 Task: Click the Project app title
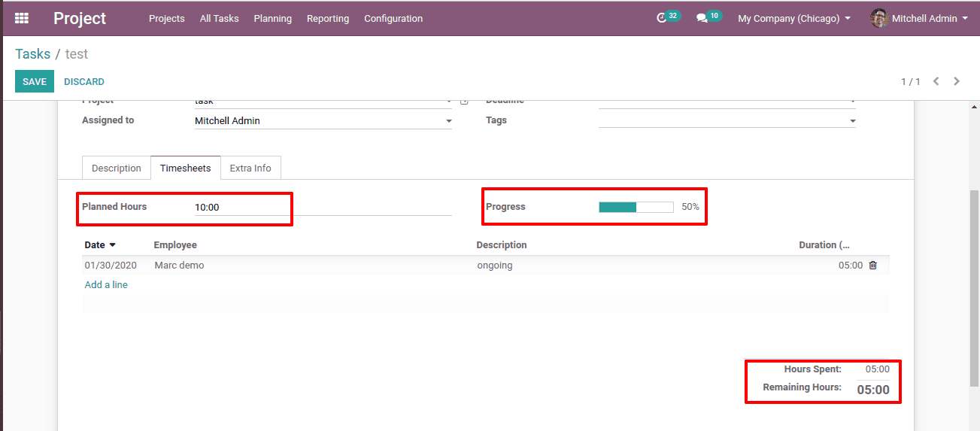click(80, 18)
